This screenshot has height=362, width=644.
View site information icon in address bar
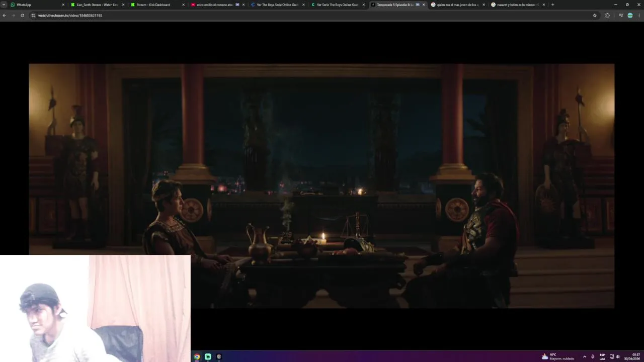pyautogui.click(x=33, y=16)
